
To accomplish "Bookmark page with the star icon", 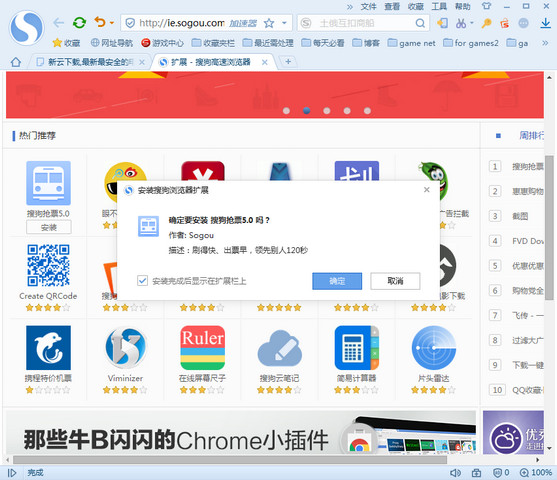I will tap(269, 23).
